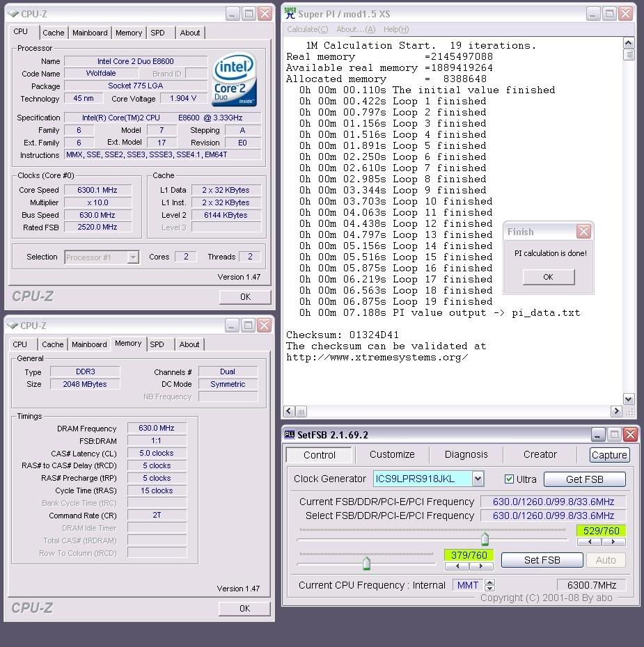Open About tab in bottom CPU-Z window
644x647 pixels.
(x=189, y=344)
